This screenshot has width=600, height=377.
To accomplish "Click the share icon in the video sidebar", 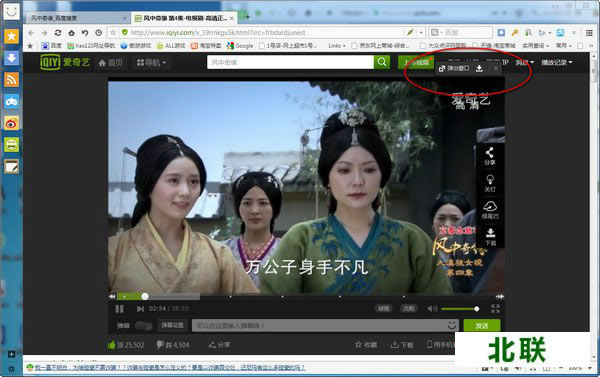I will click(x=489, y=156).
